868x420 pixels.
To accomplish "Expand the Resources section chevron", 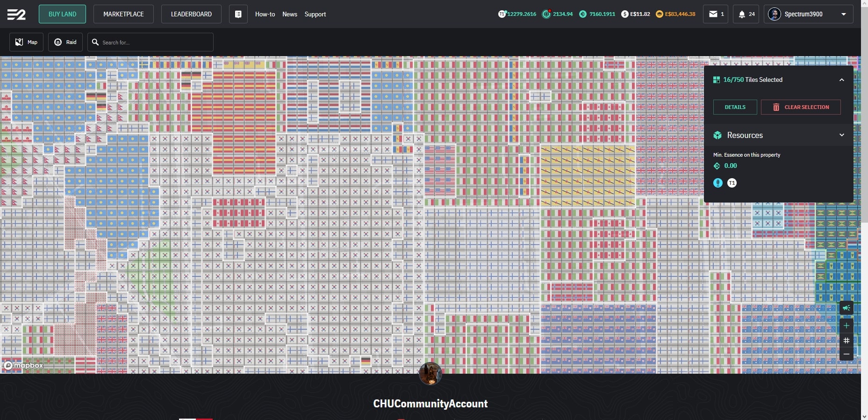I will click(841, 135).
